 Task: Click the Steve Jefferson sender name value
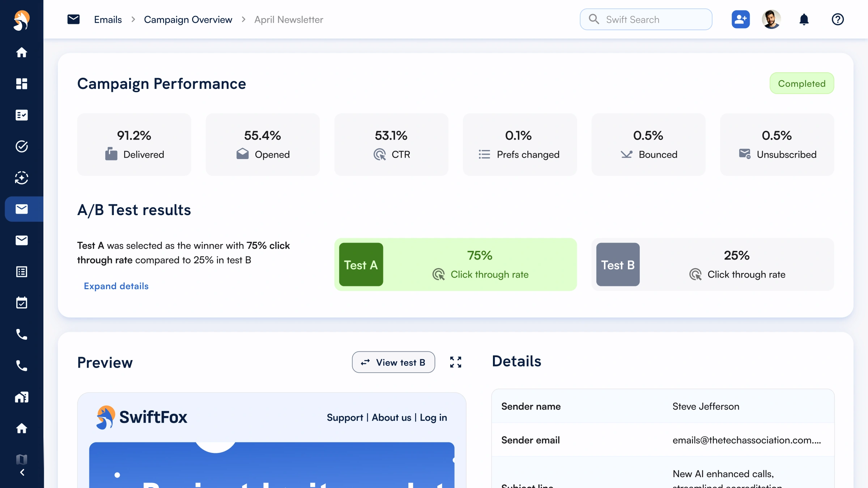pyautogui.click(x=706, y=406)
